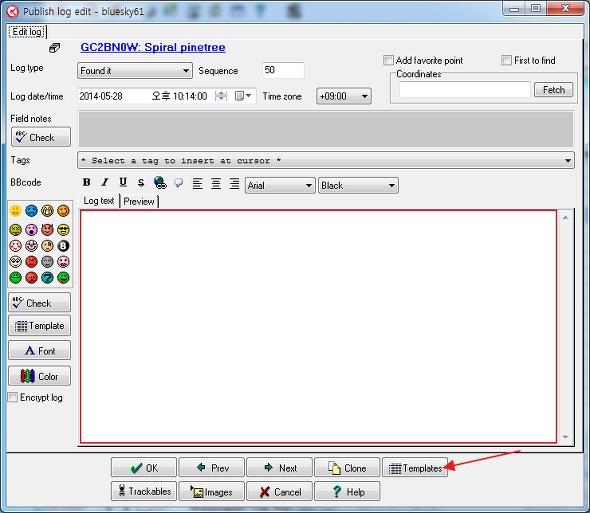Click the Sequence number field

pyautogui.click(x=283, y=70)
